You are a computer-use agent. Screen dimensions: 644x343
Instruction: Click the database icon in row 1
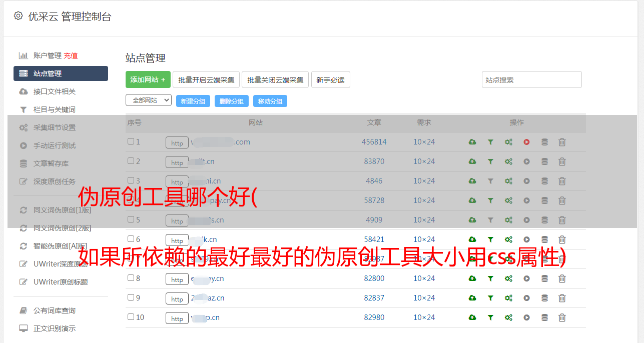(x=544, y=142)
